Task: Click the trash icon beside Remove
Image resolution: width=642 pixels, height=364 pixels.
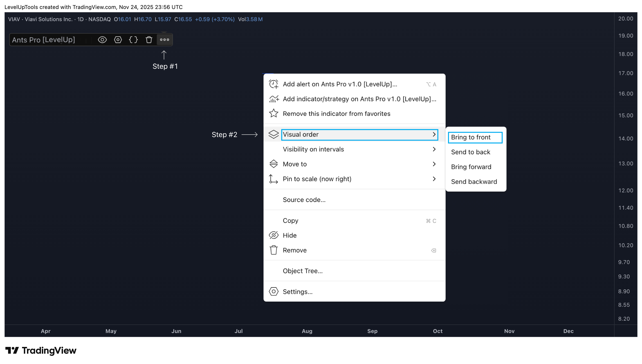Action: [274, 250]
